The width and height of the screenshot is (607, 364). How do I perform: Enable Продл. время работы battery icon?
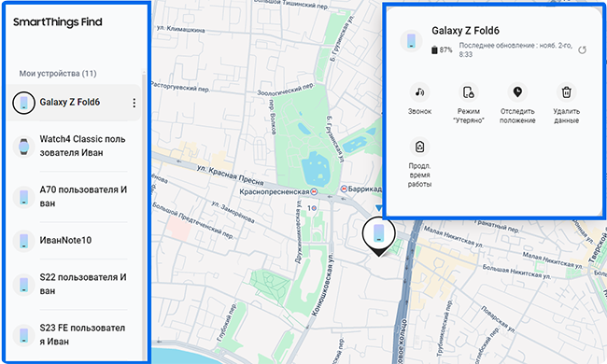[419, 147]
